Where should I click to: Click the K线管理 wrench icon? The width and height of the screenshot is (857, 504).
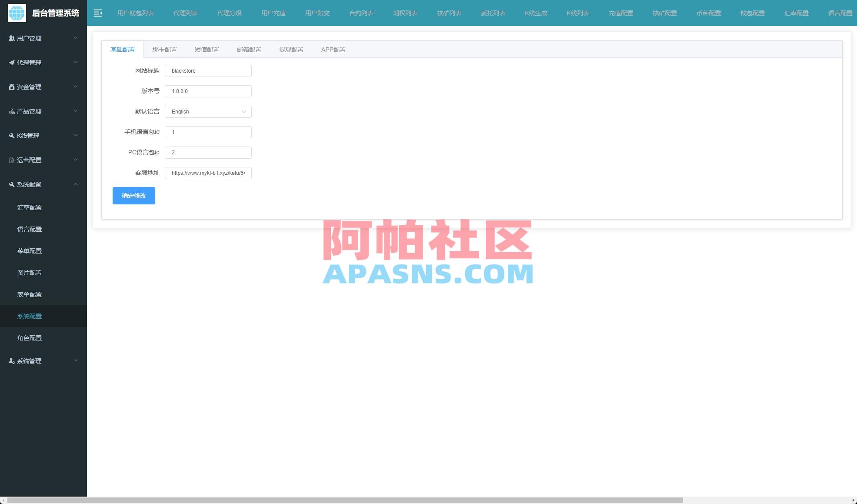[10, 135]
